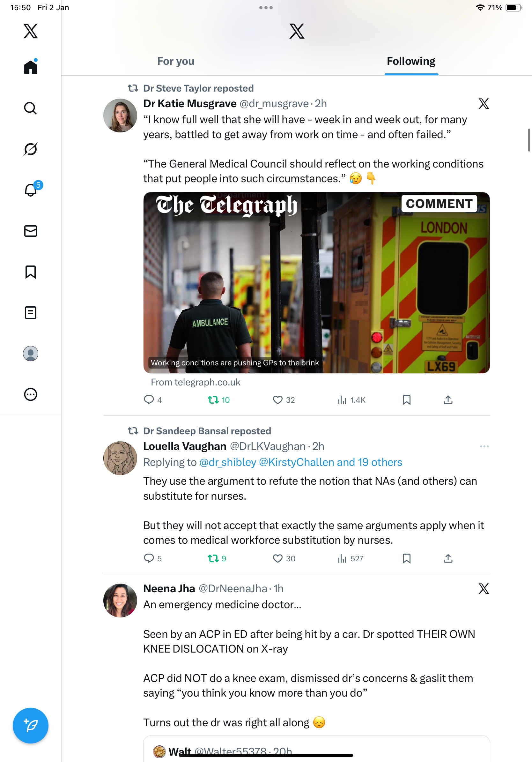Open More circle menu in sidebar

point(31,395)
